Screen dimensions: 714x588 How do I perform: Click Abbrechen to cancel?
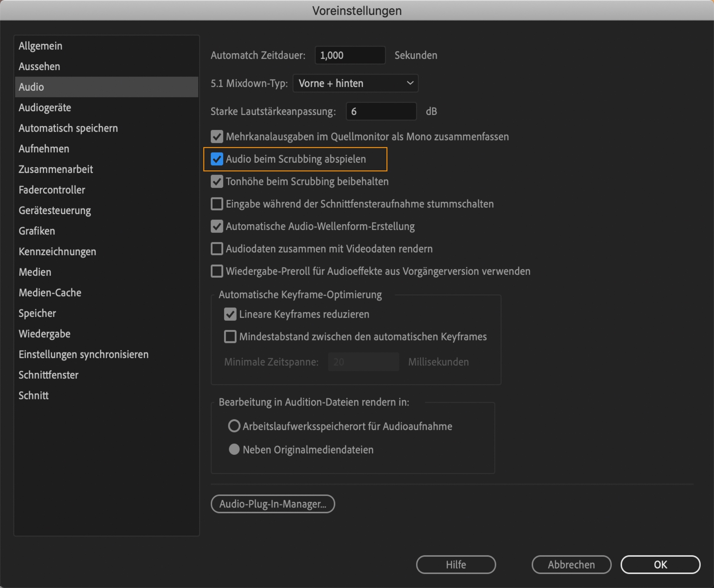(x=571, y=565)
